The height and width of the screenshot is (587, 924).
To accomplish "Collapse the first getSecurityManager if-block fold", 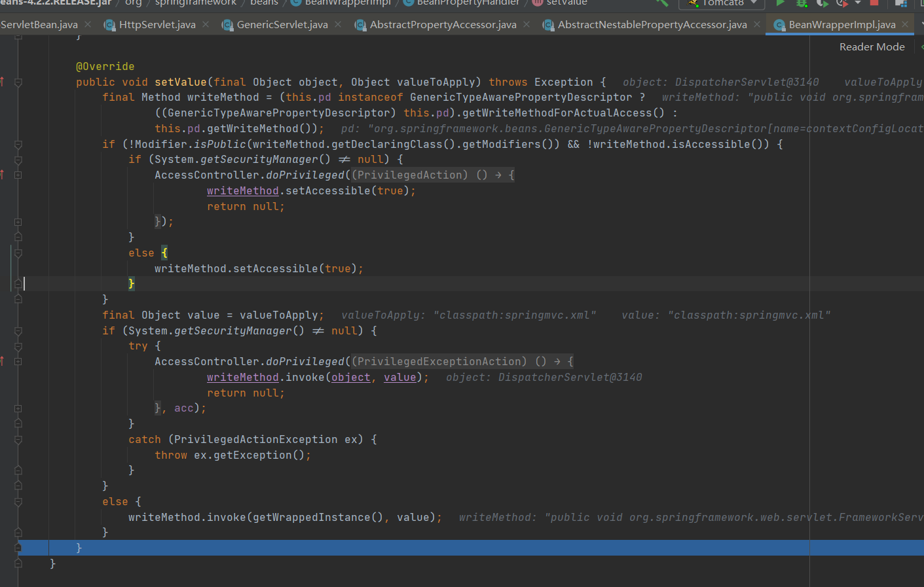I will coord(18,160).
